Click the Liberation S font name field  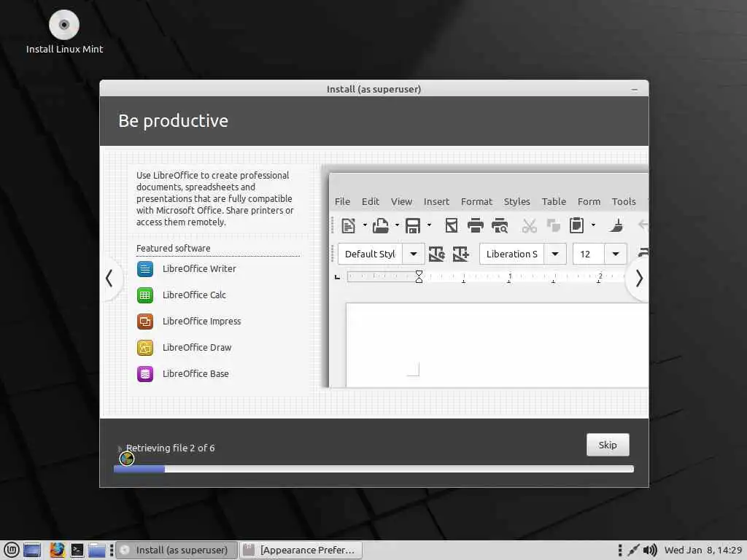[511, 254]
